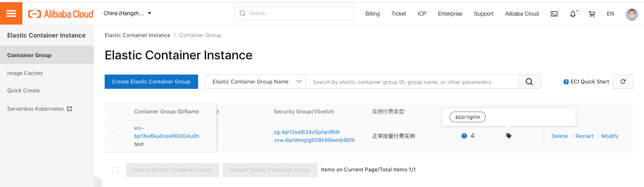The image size is (644, 187).
Task: Open the Support menu
Action: pos(483,14)
